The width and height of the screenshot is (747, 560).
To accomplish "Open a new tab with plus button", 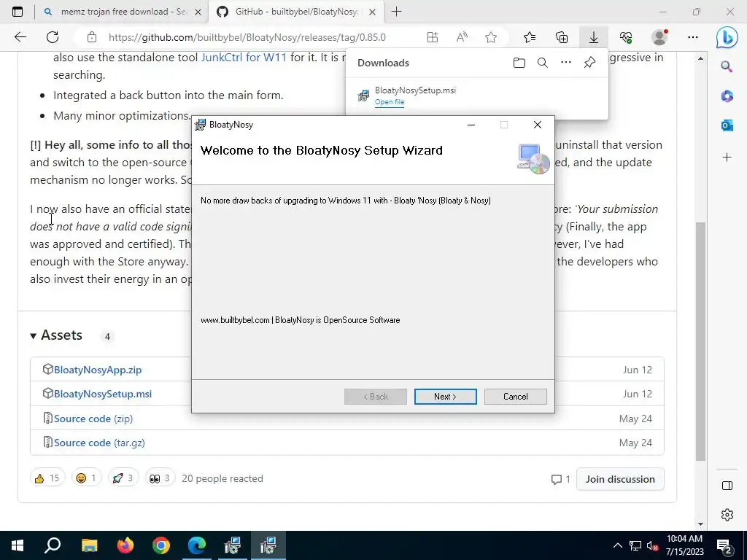I will coord(396,12).
